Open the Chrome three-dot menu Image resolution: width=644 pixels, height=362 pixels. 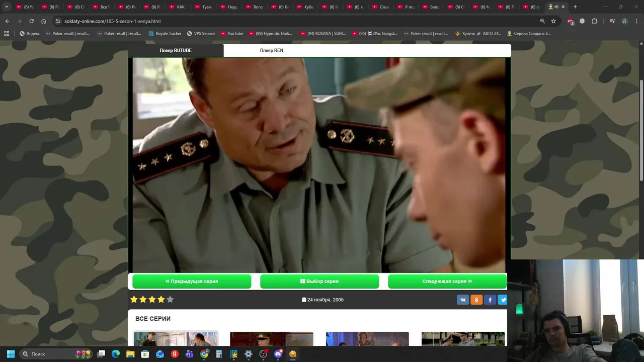636,21
